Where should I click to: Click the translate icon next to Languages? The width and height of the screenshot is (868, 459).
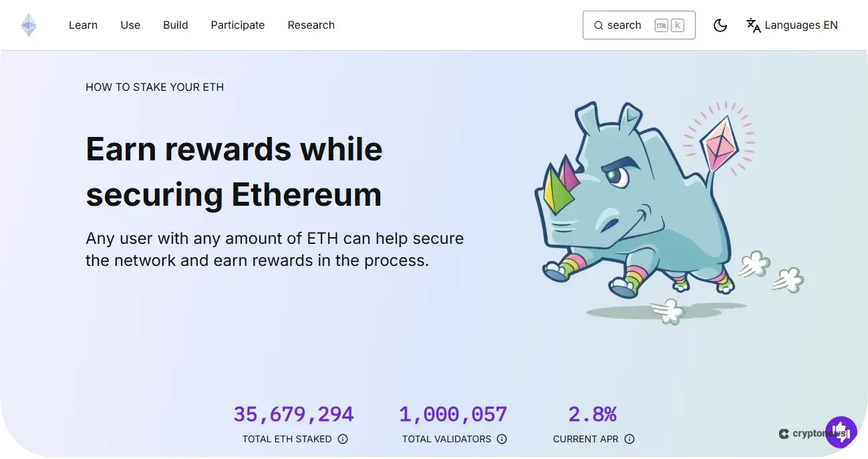coord(753,25)
